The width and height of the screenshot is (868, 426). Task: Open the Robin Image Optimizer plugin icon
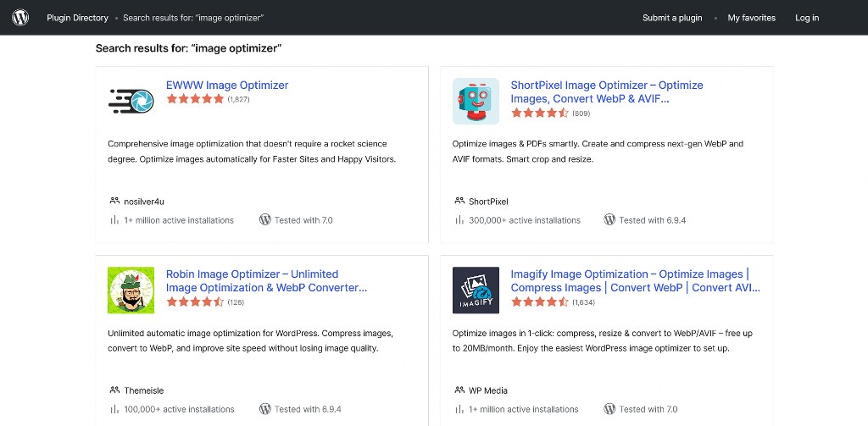pos(131,290)
